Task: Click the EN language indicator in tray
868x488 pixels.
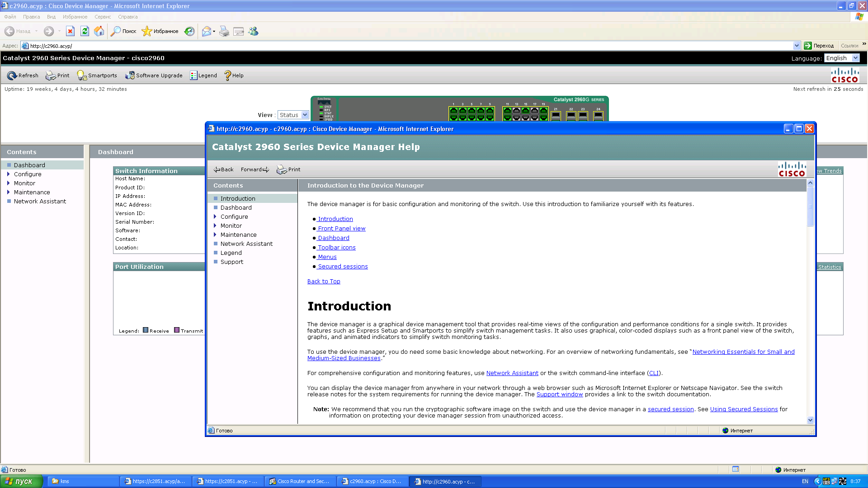Action: 805,481
